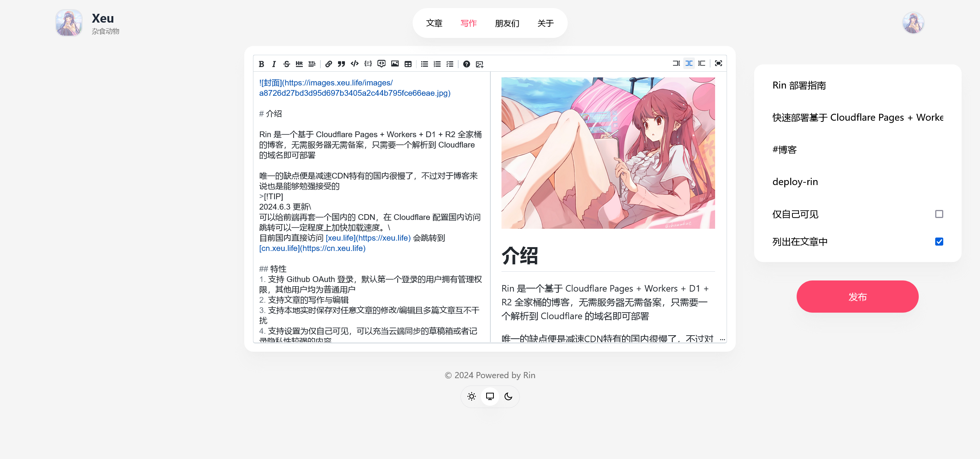980x459 pixels.
Task: Insert a hyperlink with link icon
Action: [328, 64]
